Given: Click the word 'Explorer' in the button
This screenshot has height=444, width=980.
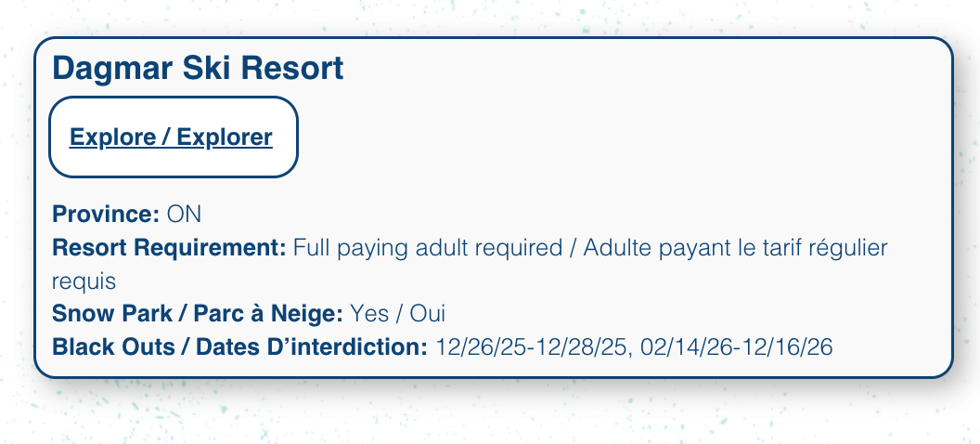Looking at the screenshot, I should pos(225,137).
